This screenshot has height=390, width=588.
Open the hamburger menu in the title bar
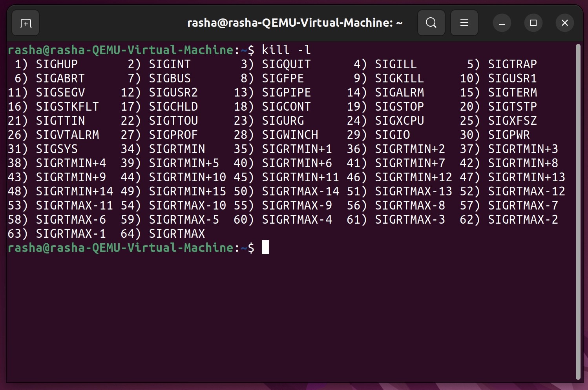point(464,23)
